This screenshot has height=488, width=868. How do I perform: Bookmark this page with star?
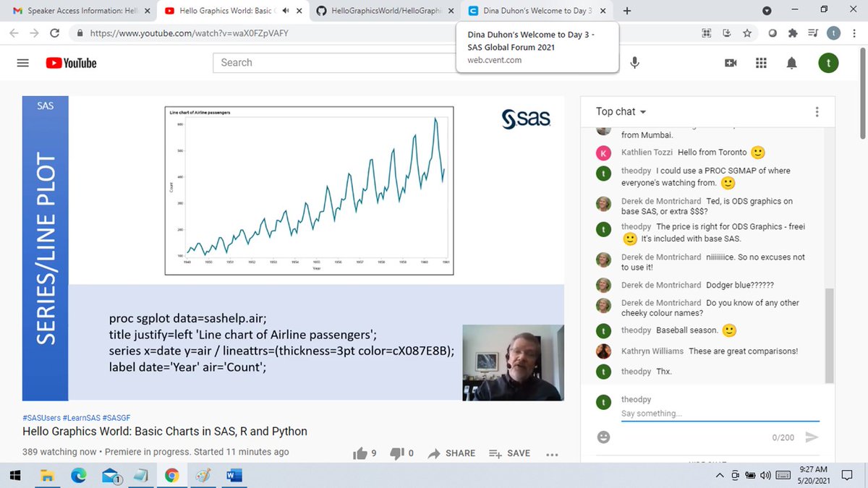746,33
